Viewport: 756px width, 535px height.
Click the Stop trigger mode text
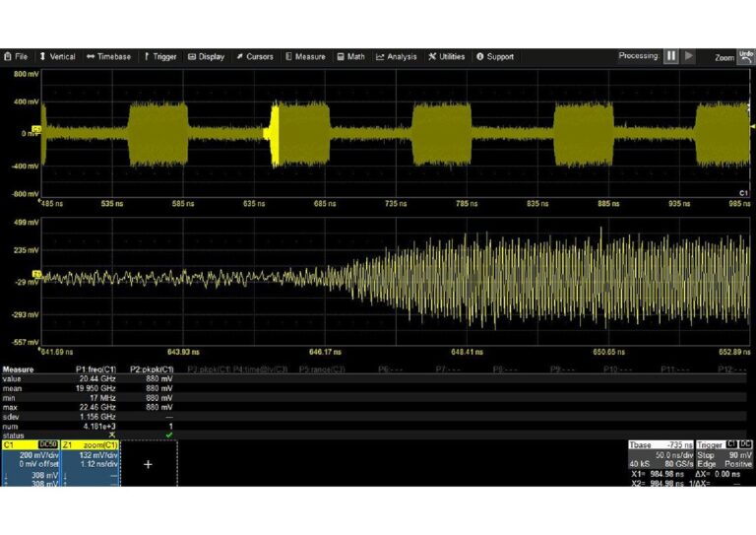[x=705, y=455]
